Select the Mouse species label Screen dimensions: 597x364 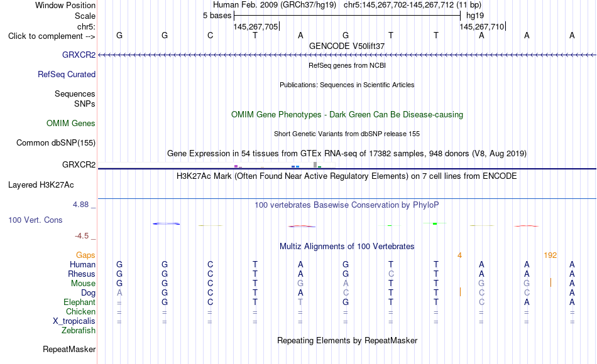point(84,284)
